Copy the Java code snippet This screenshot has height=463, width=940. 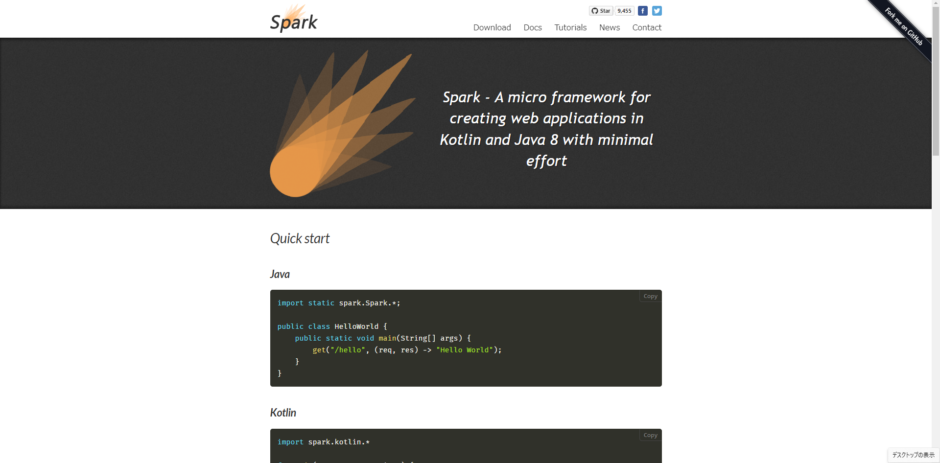[x=650, y=296]
